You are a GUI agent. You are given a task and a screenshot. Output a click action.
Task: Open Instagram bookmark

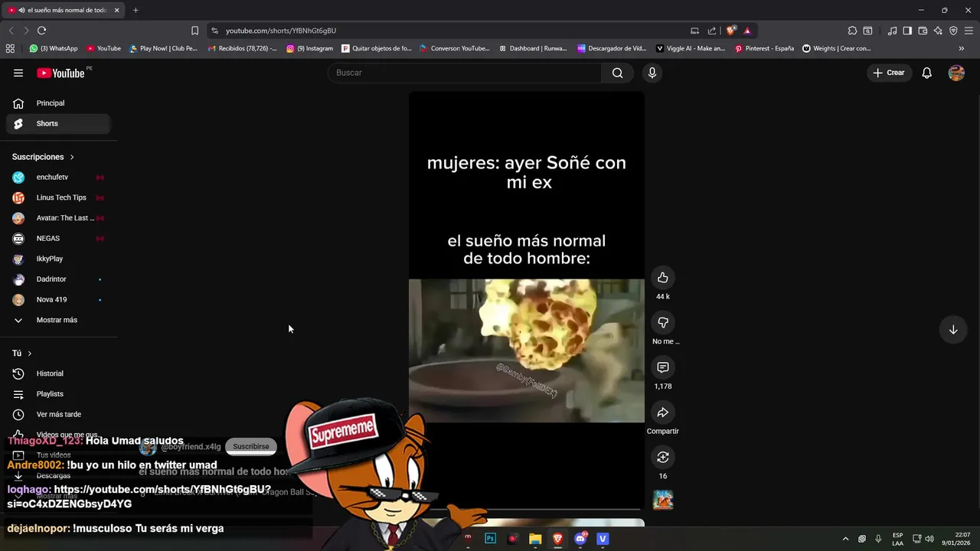(x=310, y=48)
